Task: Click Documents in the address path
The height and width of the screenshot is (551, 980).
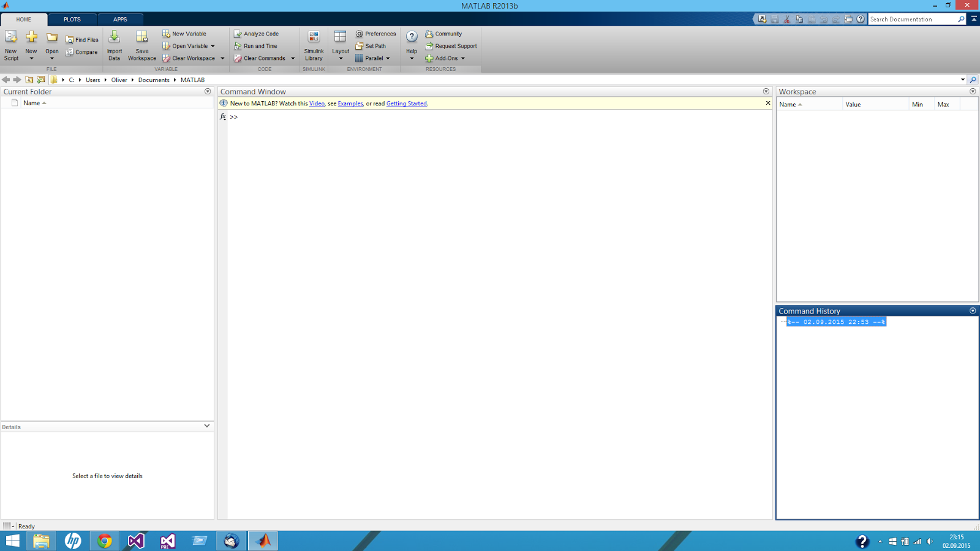Action: click(x=154, y=80)
